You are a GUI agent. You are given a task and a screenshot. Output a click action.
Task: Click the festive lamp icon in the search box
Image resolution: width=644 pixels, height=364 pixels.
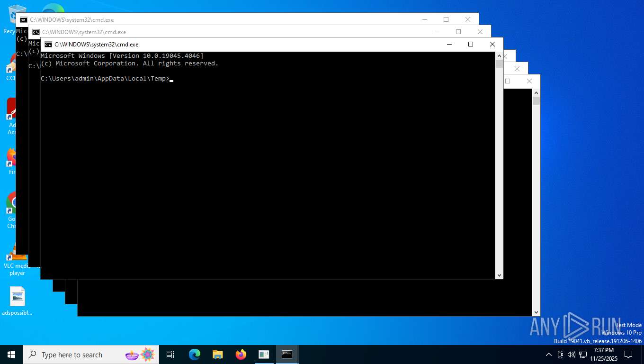(133, 355)
